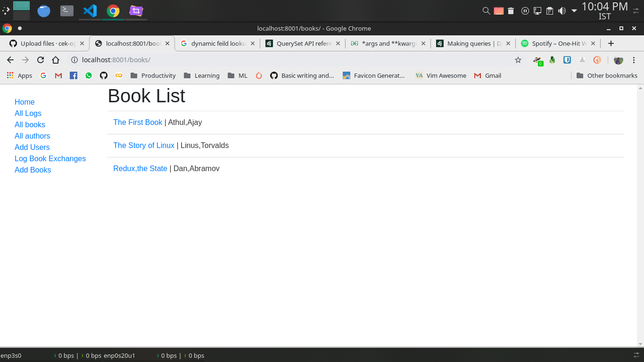Open Basic writing and... bookmark
The image size is (644, 362).
pos(302,75)
